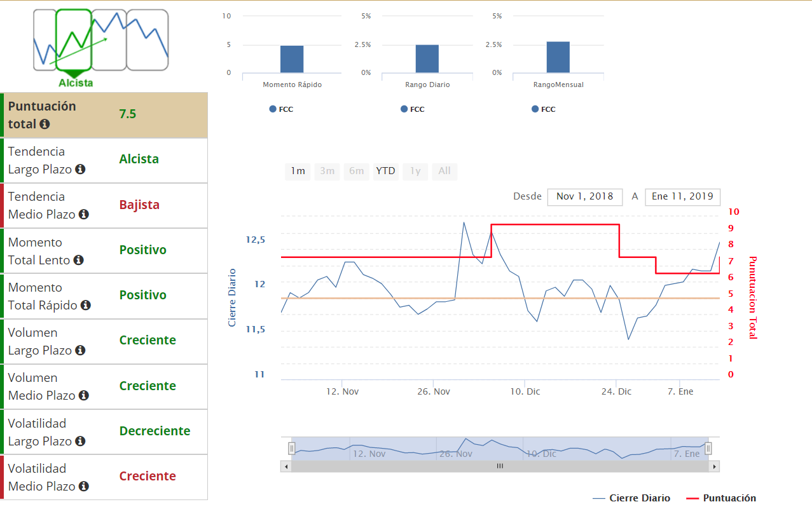Click the RangoMensual bar
812x509 pixels.
(x=558, y=57)
